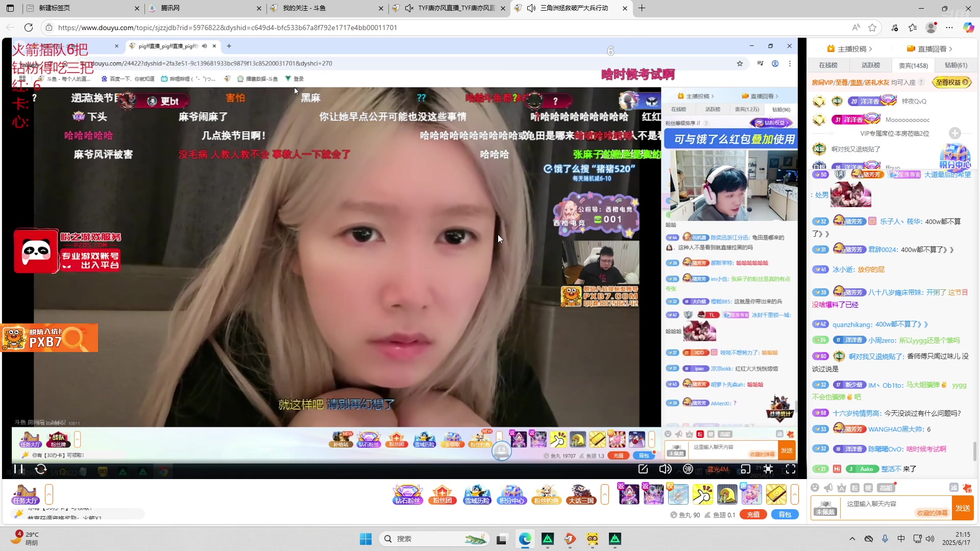Screen dimensions: 980x551
Task: Send chat message with 发送 button
Action: coord(963,508)
